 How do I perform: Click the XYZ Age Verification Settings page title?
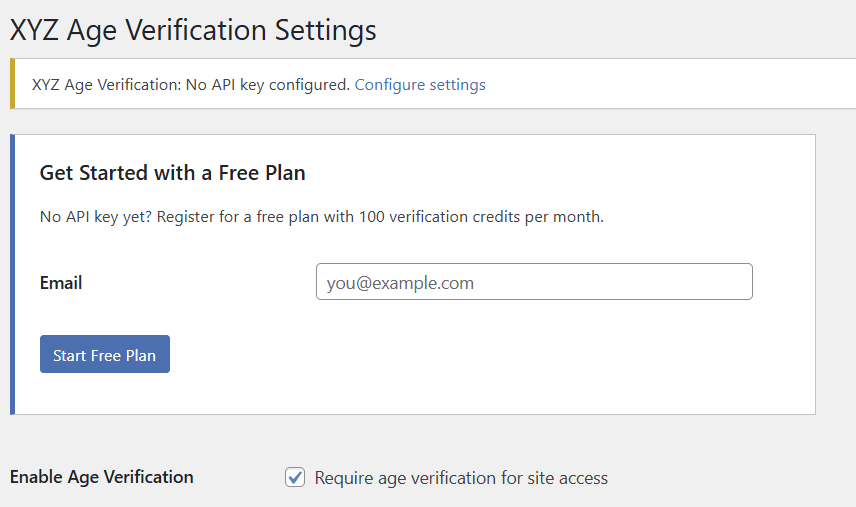coord(193,30)
